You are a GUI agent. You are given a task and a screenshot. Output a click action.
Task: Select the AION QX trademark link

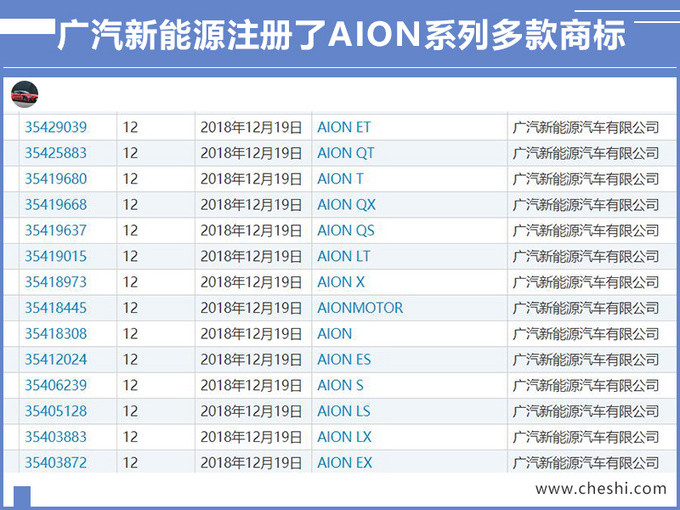click(x=346, y=205)
